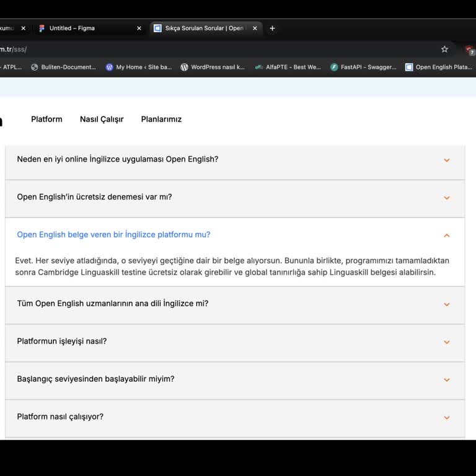
Task: Open the Open English Platform bookmark
Action: coord(438,67)
